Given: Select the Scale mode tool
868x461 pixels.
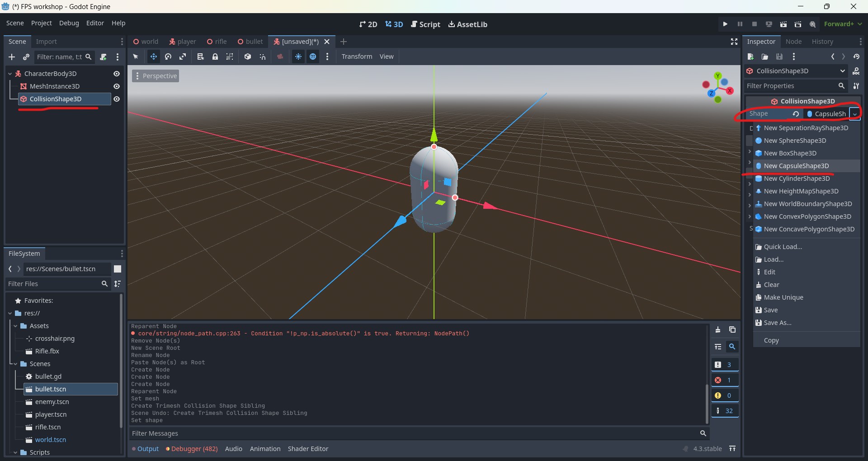Looking at the screenshot, I should [x=183, y=56].
